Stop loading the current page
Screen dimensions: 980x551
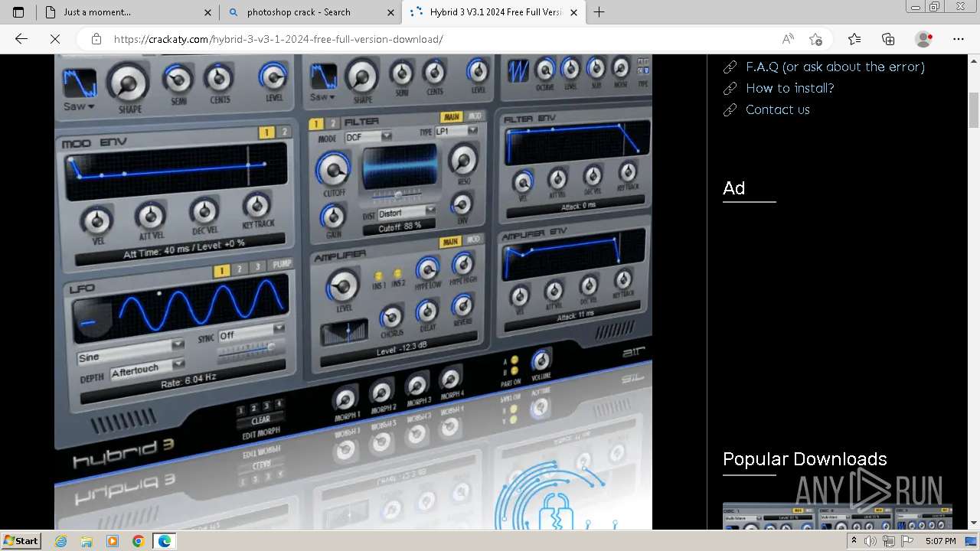click(x=55, y=39)
